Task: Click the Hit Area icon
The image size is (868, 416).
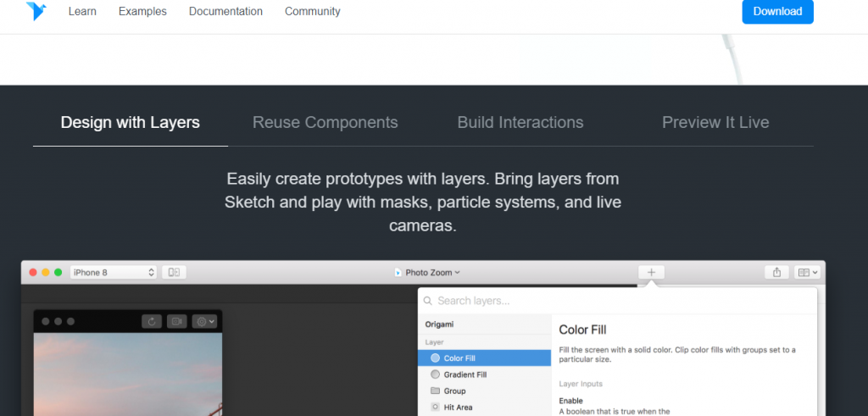Action: [x=435, y=408]
